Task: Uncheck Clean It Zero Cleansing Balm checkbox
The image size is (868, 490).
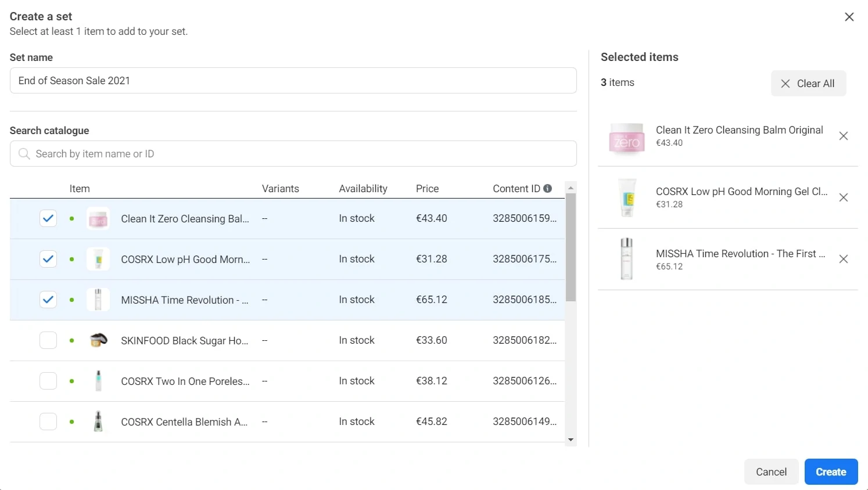Action: coord(48,218)
